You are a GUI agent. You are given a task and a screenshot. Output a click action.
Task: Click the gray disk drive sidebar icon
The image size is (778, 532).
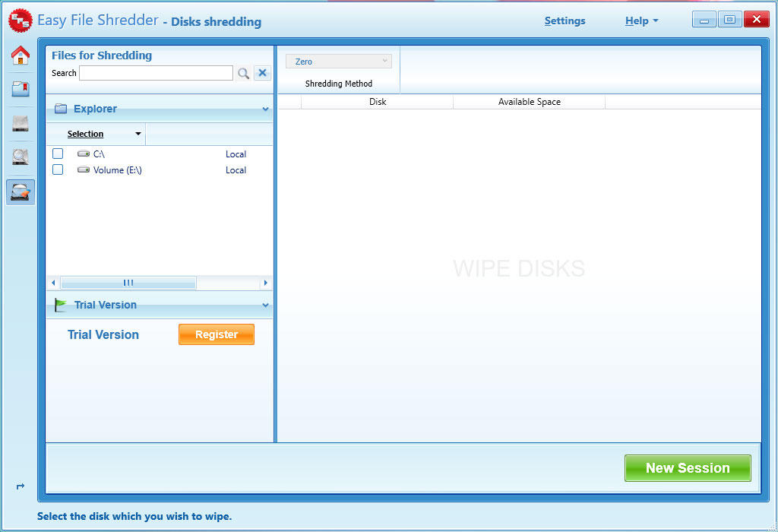tap(21, 124)
